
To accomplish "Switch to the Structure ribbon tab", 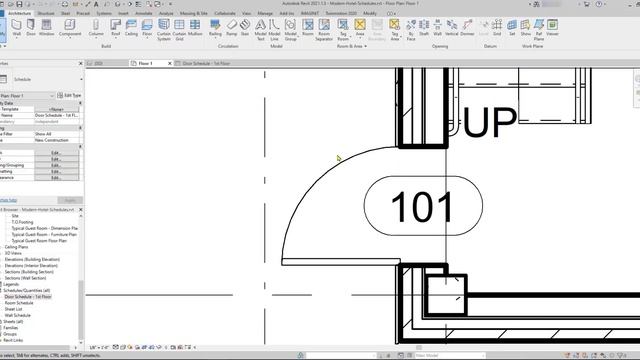I will pyautogui.click(x=46, y=13).
